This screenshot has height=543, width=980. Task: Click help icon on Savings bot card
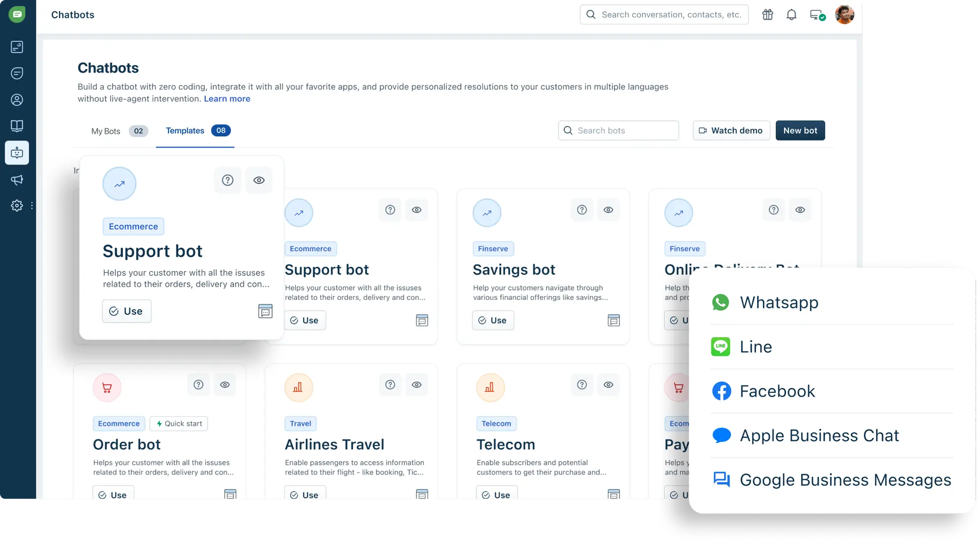(582, 210)
